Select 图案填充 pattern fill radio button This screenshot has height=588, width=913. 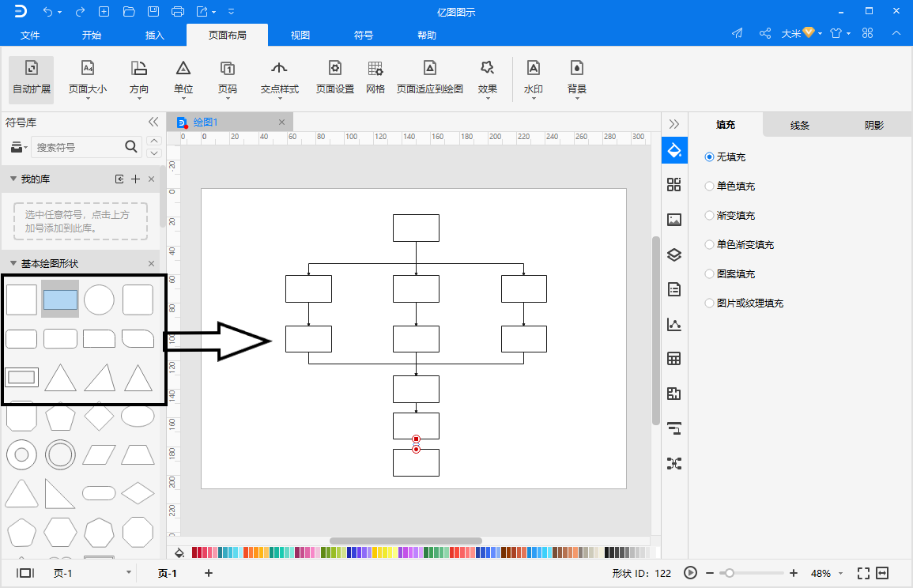(x=709, y=273)
